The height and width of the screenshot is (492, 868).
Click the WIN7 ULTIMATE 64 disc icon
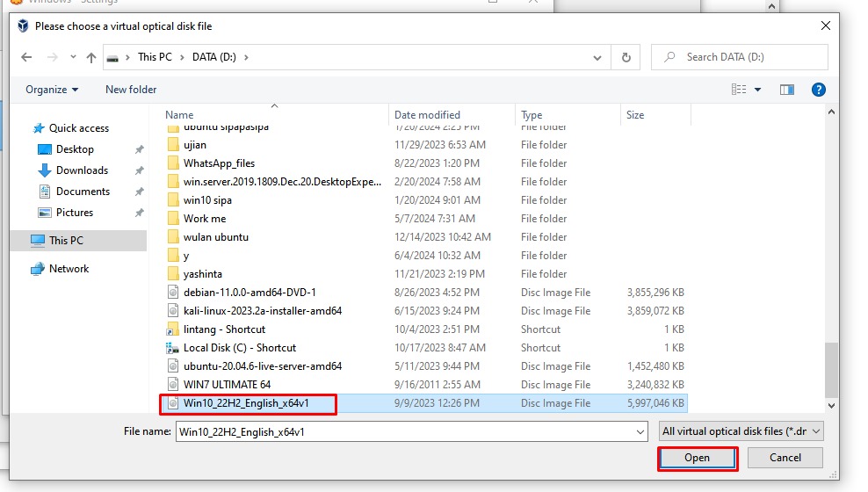pyautogui.click(x=173, y=385)
